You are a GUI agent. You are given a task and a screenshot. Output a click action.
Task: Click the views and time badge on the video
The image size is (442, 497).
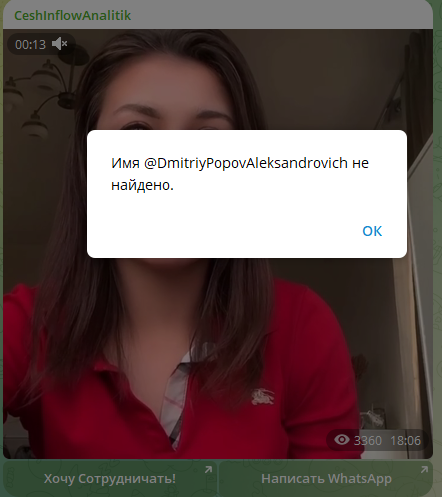[377, 440]
